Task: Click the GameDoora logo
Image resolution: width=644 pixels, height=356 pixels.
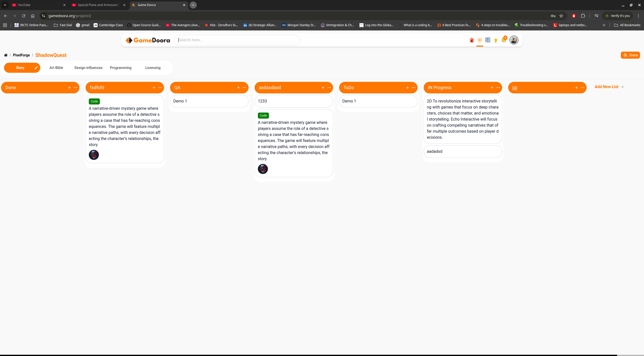Action: (148, 40)
